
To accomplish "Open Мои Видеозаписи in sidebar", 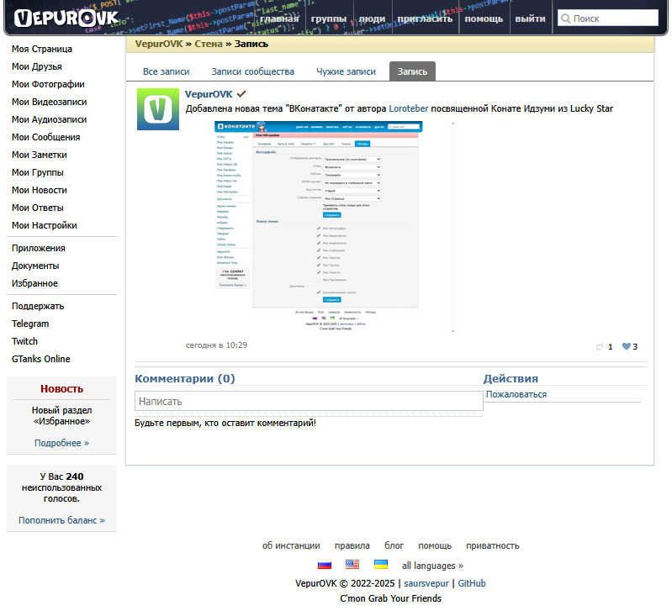I will click(50, 102).
